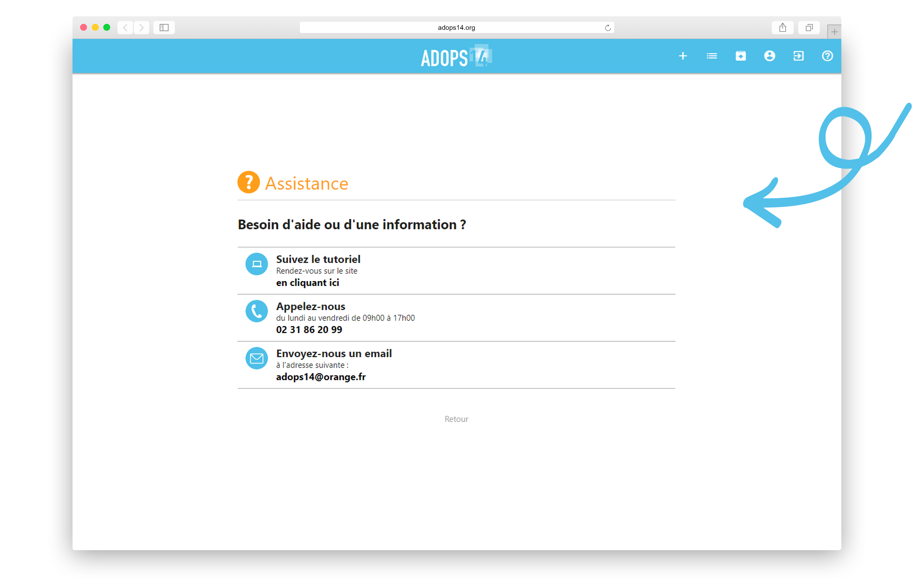Open a new tab with plus button
The image size is (918, 588).
click(834, 32)
